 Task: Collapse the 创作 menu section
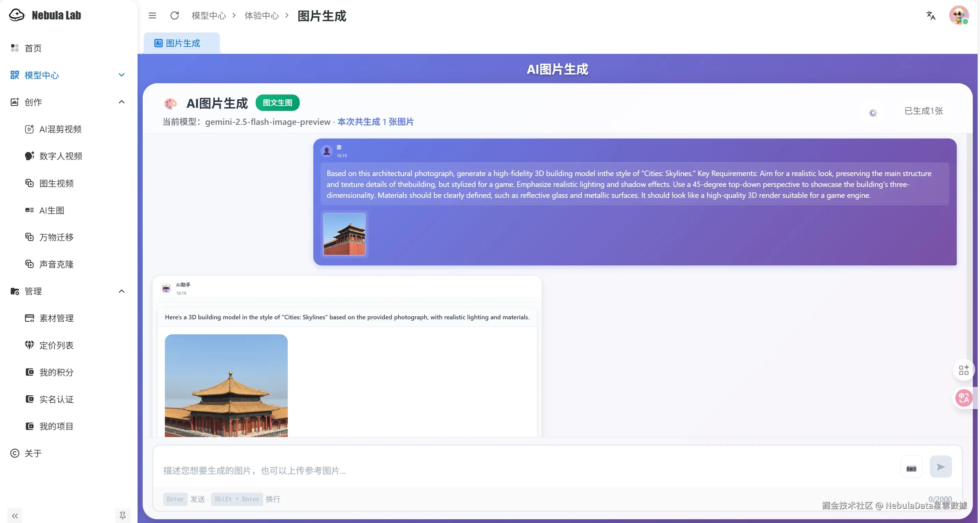[x=122, y=102]
